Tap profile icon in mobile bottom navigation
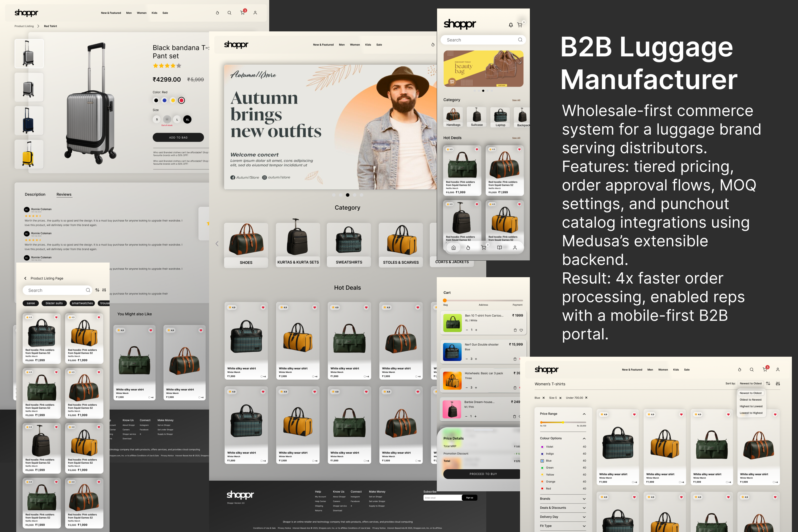Viewport: 798px width, 532px height. [515, 248]
